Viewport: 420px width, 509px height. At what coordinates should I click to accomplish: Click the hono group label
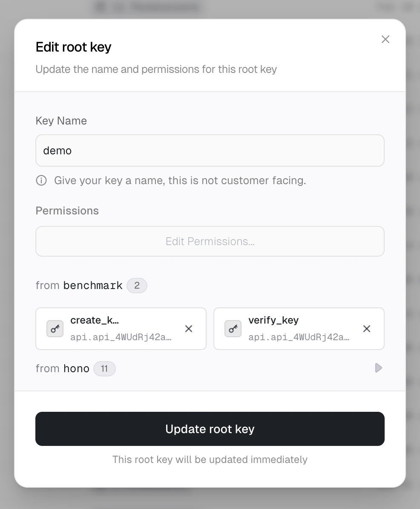77,368
